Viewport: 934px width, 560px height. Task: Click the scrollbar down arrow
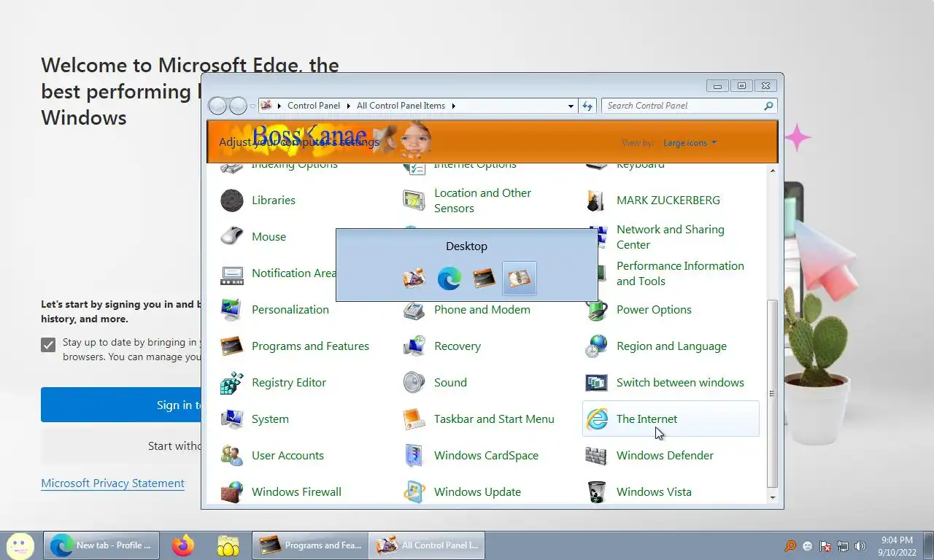pyautogui.click(x=773, y=497)
